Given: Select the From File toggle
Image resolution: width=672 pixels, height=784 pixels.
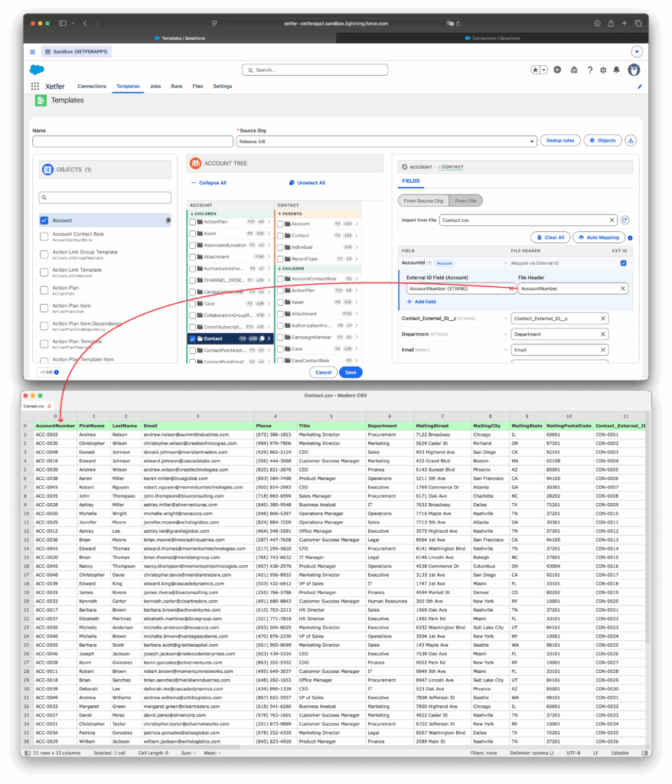Looking at the screenshot, I should click(x=465, y=201).
